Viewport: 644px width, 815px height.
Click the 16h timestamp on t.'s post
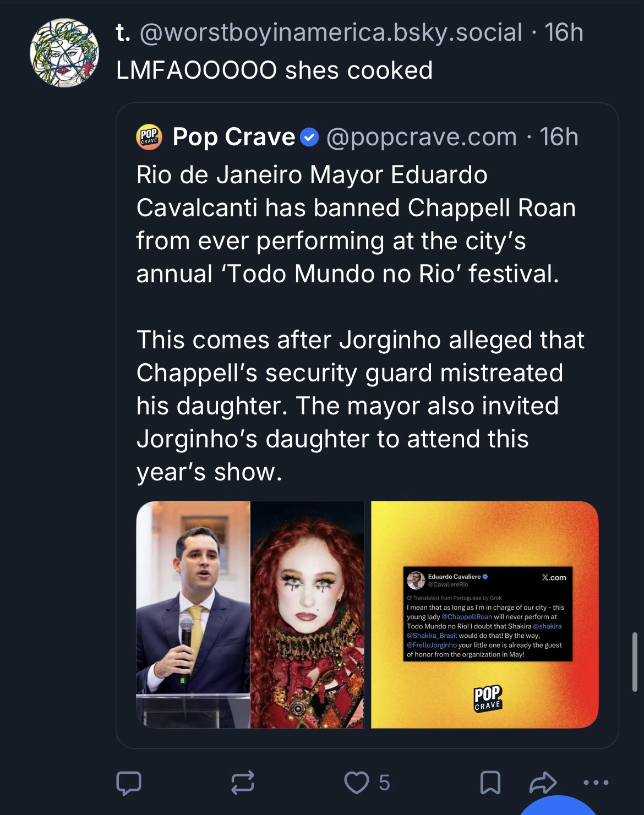[x=564, y=33]
